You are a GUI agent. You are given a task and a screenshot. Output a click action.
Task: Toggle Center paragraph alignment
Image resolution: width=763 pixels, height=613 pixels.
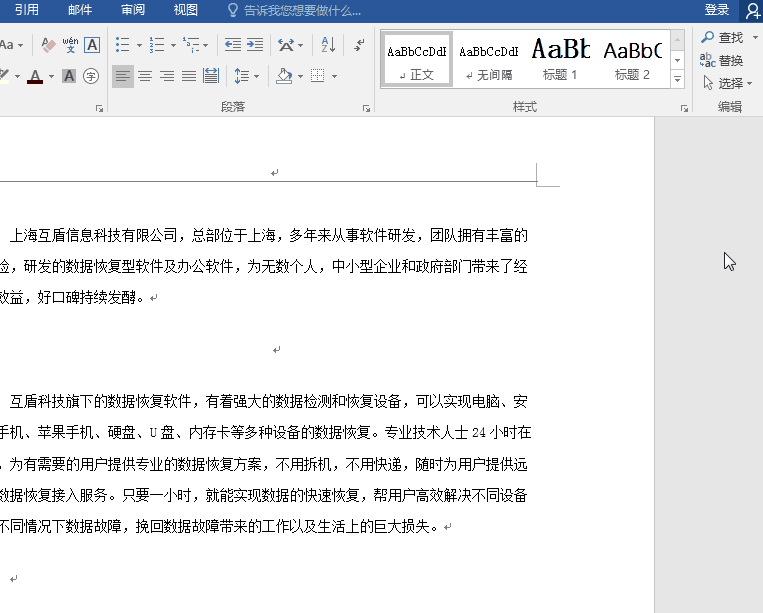click(144, 76)
